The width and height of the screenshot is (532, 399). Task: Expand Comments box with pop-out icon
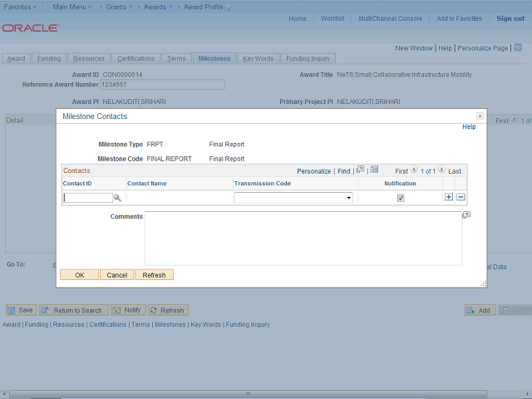coord(466,215)
